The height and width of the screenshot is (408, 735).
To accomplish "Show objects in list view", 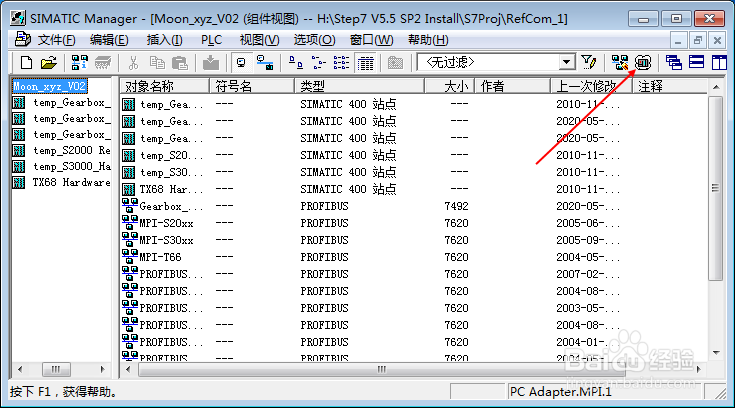I will pyautogui.click(x=341, y=62).
